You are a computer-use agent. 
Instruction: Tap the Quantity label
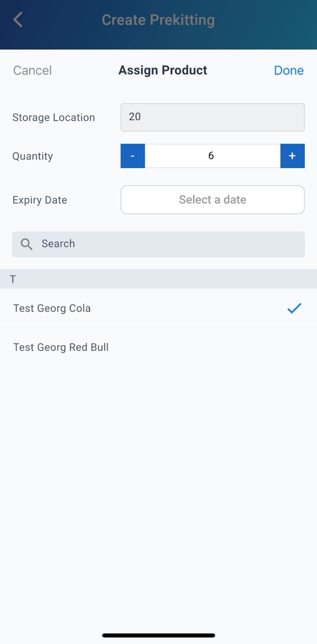pos(33,156)
